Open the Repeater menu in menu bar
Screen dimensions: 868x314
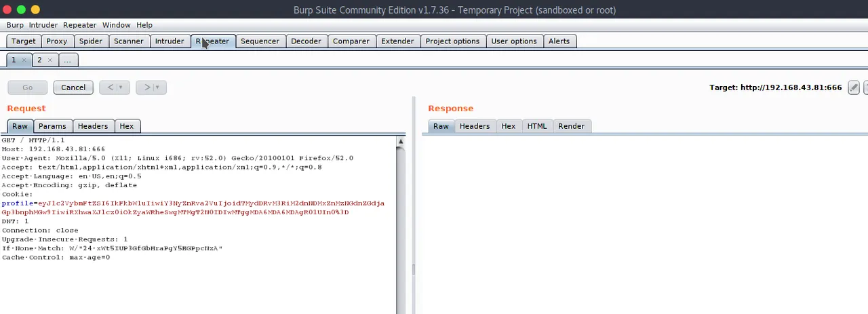pos(80,25)
